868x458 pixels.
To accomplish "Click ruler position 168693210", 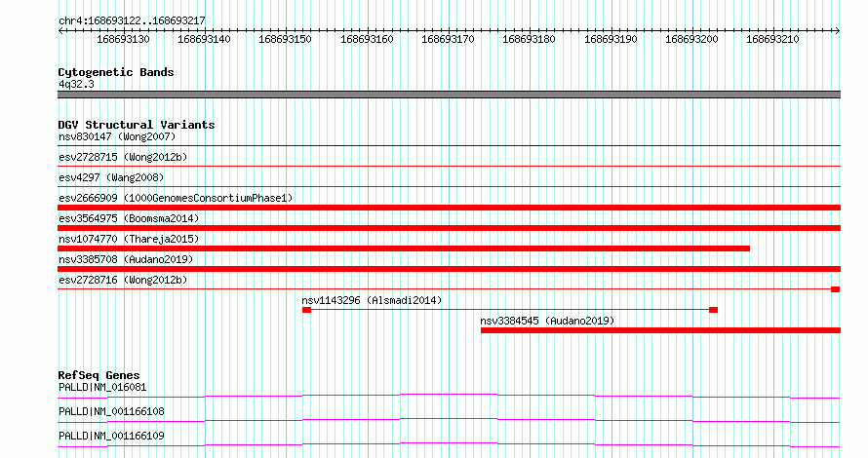I will point(772,39).
